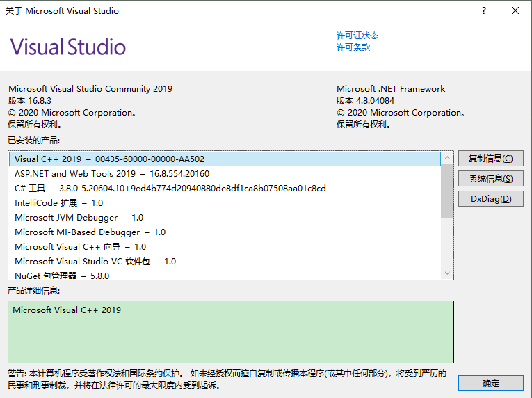Screen dimensions: 532x398
Task: Select Microsoft JVM Debugger row
Action: [x=225, y=217]
